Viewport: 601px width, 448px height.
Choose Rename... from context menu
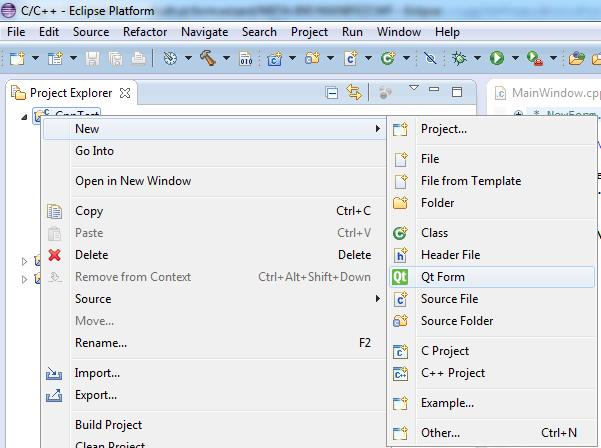coord(214,343)
